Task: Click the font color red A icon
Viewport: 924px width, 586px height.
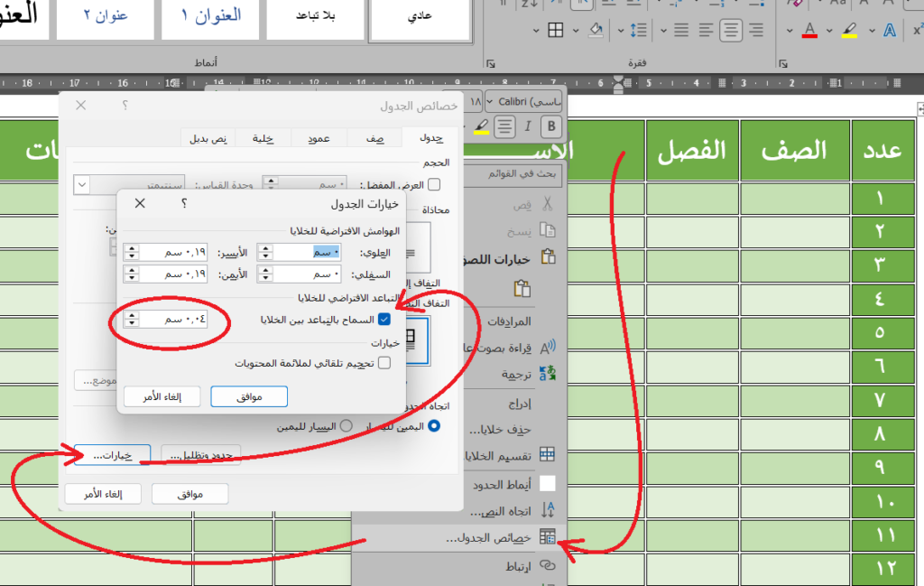Action: pyautogui.click(x=808, y=30)
